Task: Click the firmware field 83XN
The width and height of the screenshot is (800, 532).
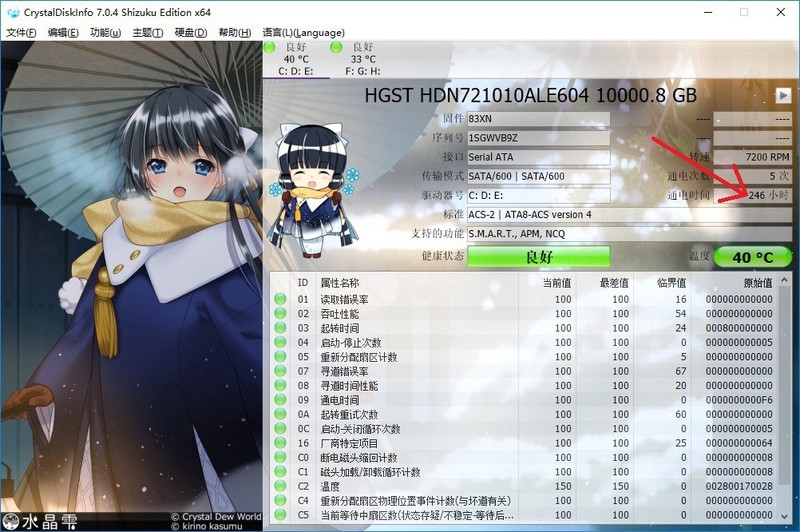Action: tap(539, 119)
